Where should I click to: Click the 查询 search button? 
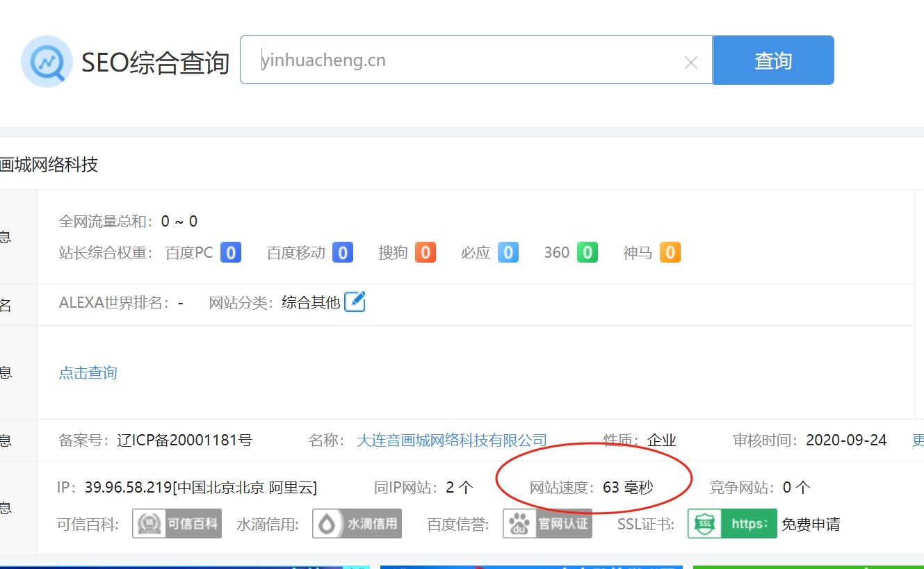[x=773, y=60]
